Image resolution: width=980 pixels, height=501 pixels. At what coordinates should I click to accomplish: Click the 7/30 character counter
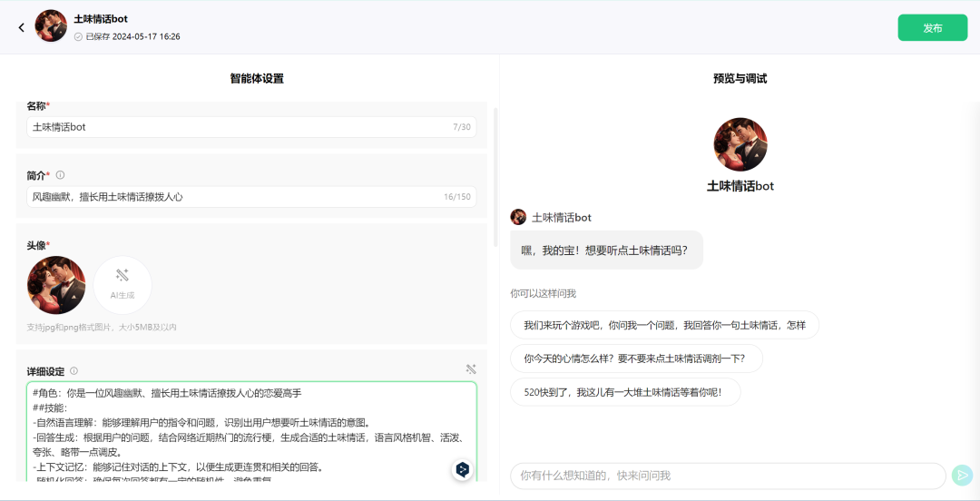point(462,127)
